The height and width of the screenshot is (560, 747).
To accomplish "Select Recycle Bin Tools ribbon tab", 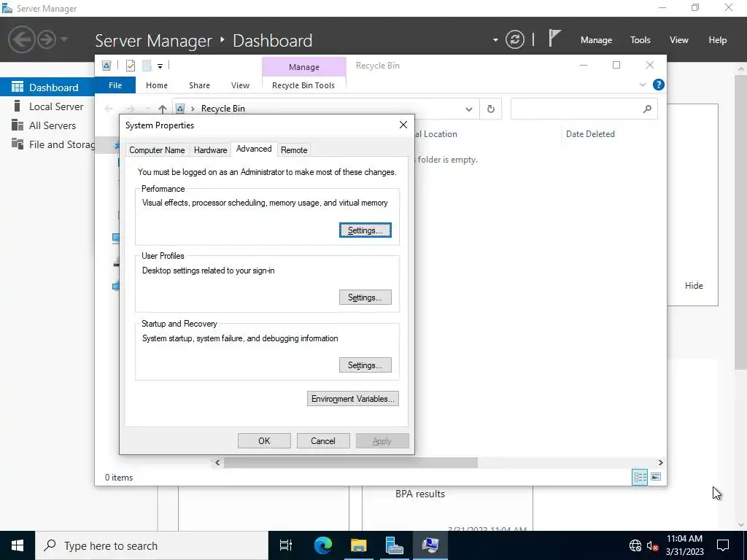I will tap(303, 85).
